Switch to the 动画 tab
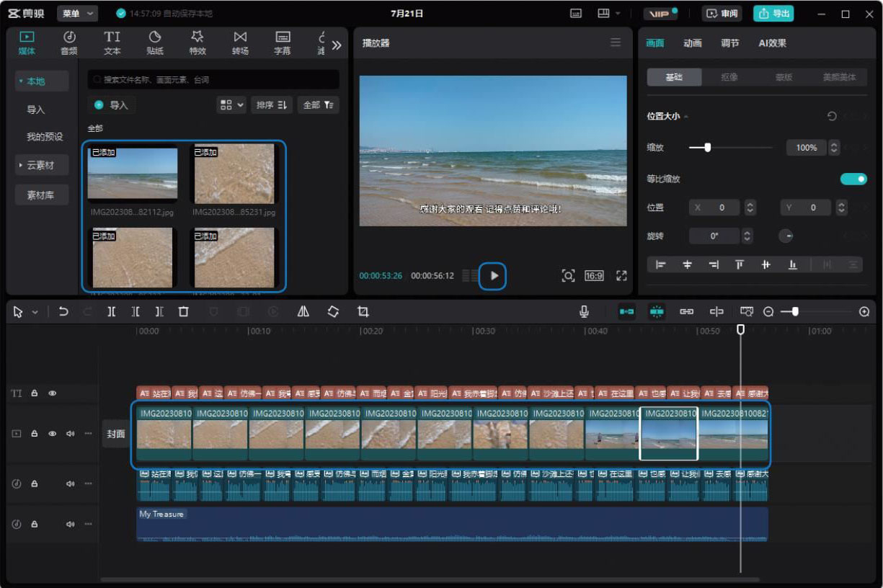 click(x=692, y=43)
